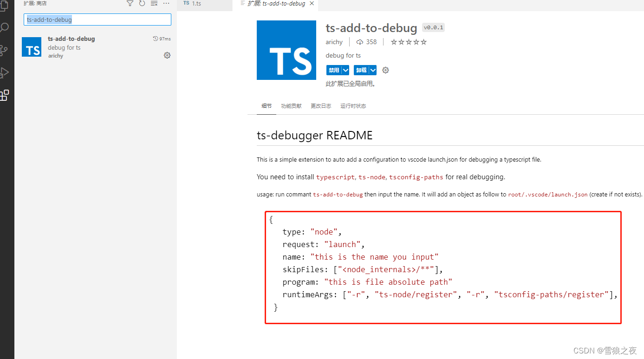Rate the extension by clicking the first star

[x=394, y=42]
